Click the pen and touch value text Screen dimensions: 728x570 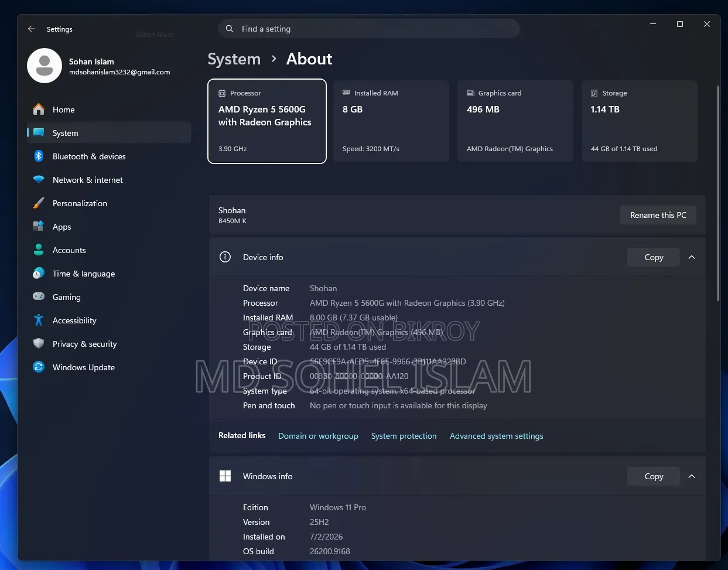click(398, 405)
